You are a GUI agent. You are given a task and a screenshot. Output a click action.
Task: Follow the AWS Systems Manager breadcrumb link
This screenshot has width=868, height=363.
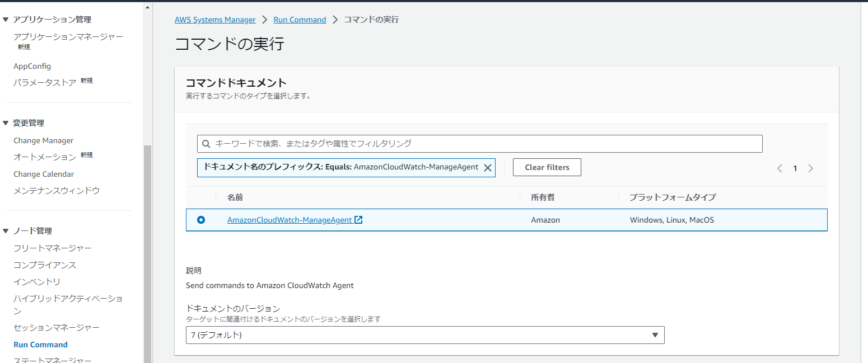click(x=215, y=20)
